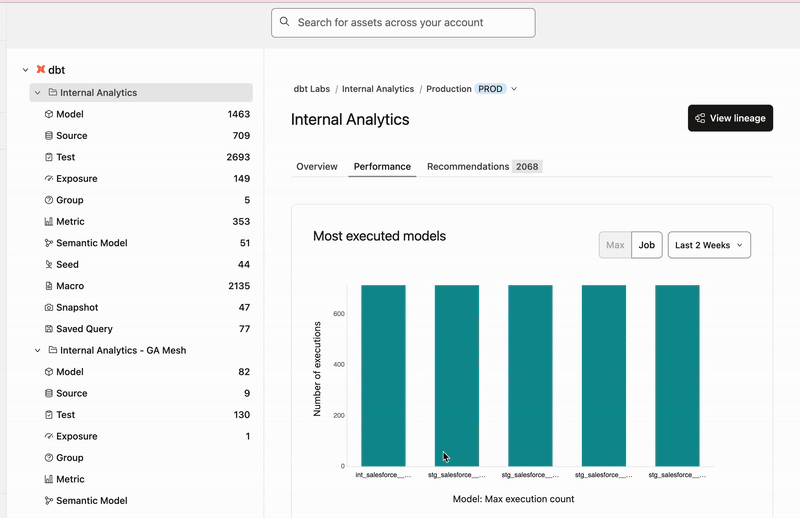
Task: Click the int_salesforce bar in the chart
Action: [383, 375]
